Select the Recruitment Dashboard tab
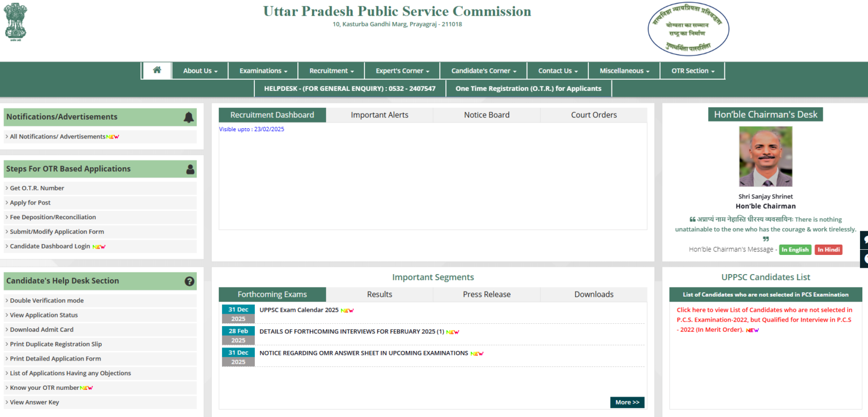Screen dimensions: 868x417 [x=272, y=115]
